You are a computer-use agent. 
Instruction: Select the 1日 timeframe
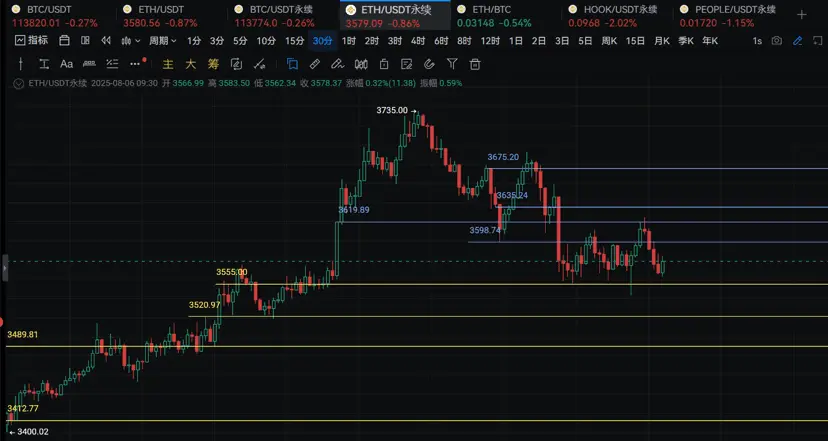tap(516, 41)
